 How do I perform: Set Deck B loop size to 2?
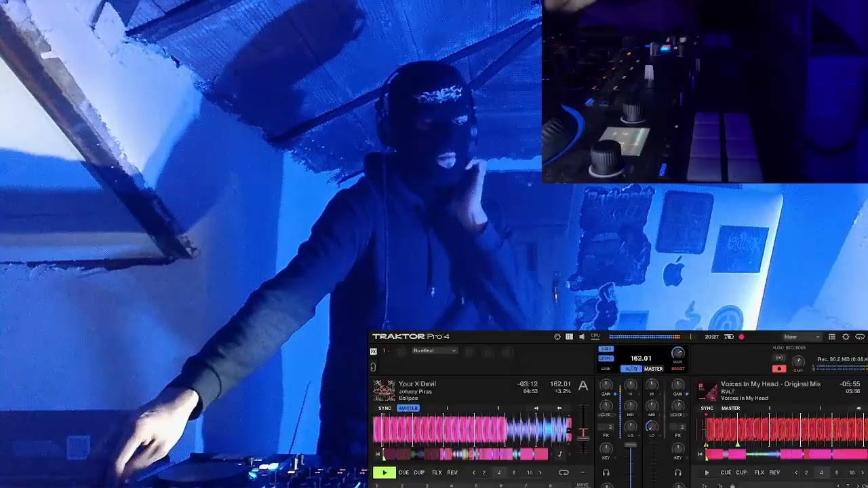[806, 472]
